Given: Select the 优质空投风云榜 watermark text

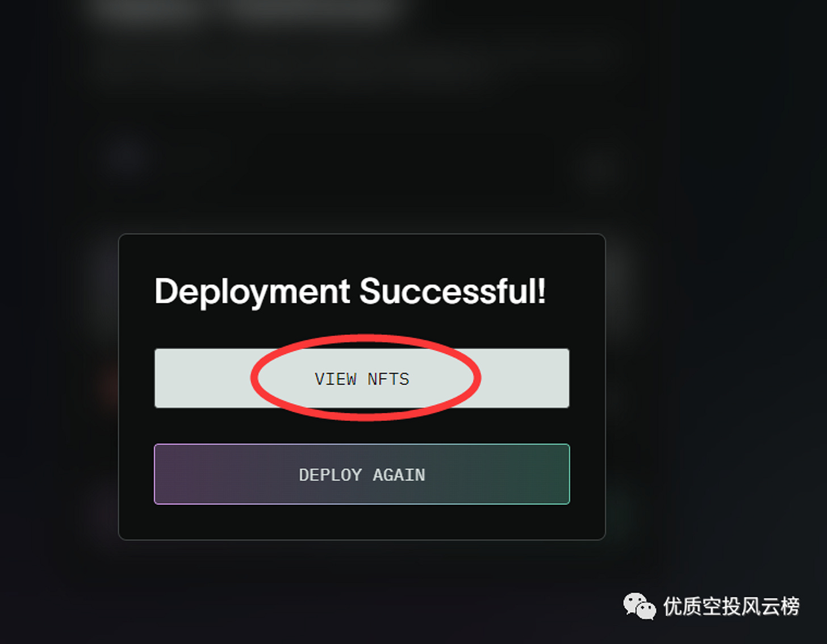Looking at the screenshot, I should [x=732, y=607].
